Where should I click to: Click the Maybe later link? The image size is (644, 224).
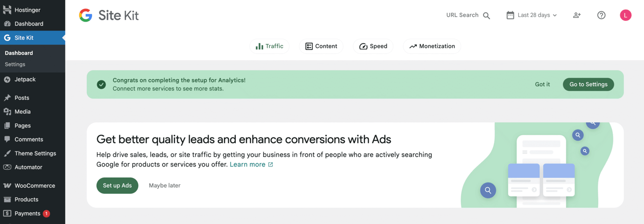[165, 185]
